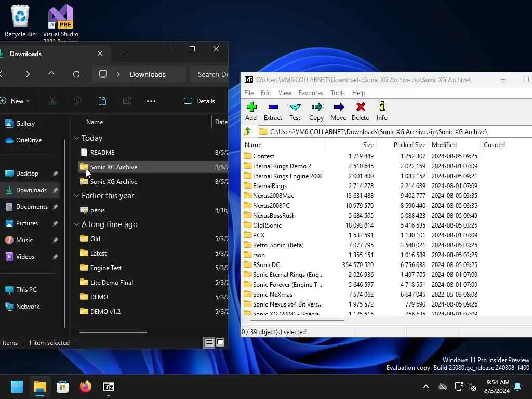Close the Downloads tab in File Explorer
532x399 pixels.
click(100, 54)
